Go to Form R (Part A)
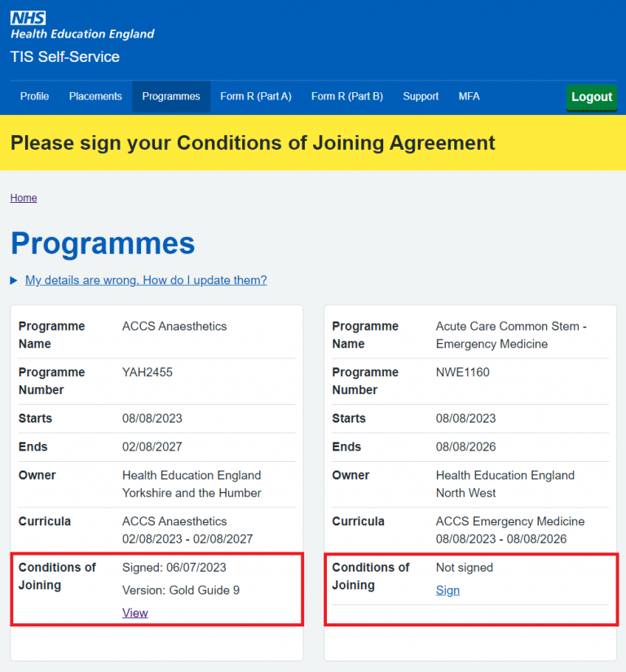 pos(255,96)
